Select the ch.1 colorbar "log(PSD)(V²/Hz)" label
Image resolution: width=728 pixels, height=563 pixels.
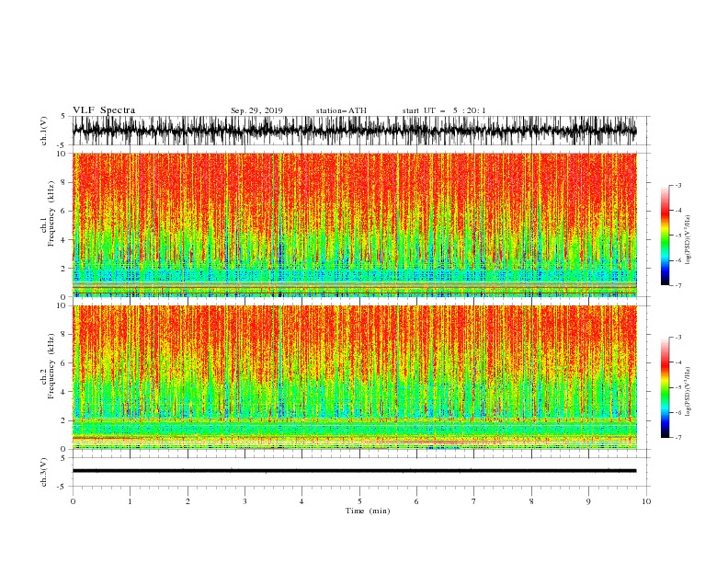click(688, 240)
